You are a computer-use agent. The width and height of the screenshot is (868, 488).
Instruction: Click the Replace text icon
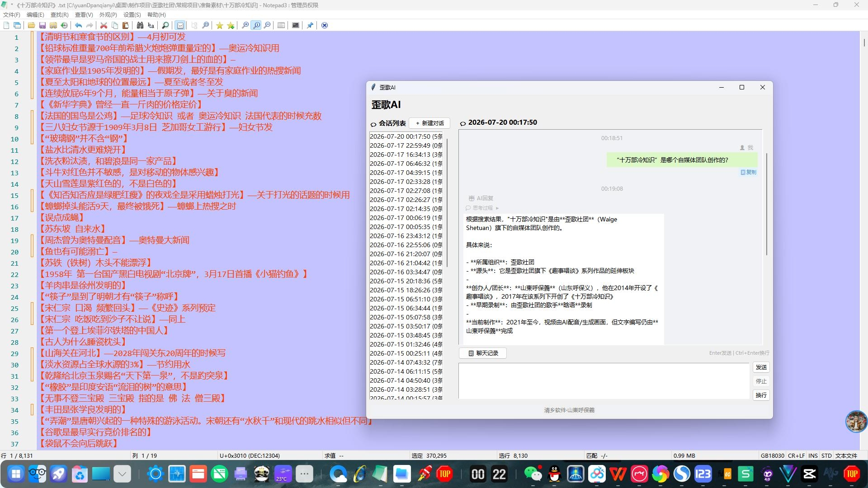(x=151, y=25)
